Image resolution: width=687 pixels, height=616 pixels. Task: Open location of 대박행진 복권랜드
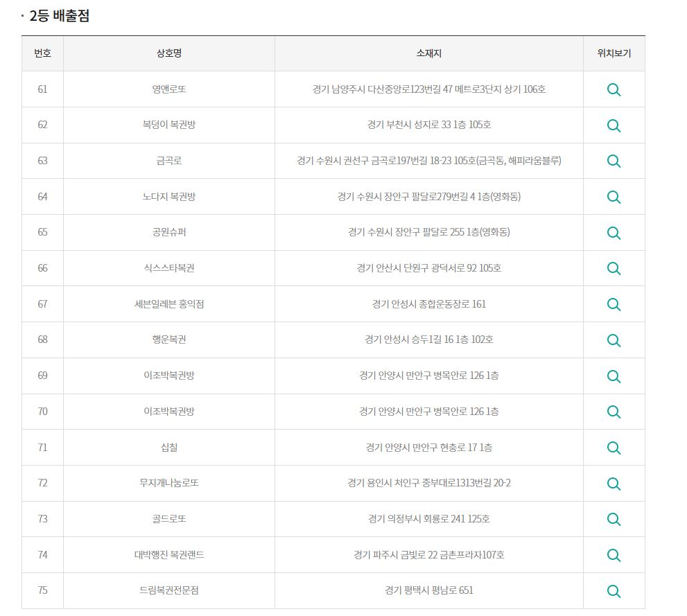[614, 555]
